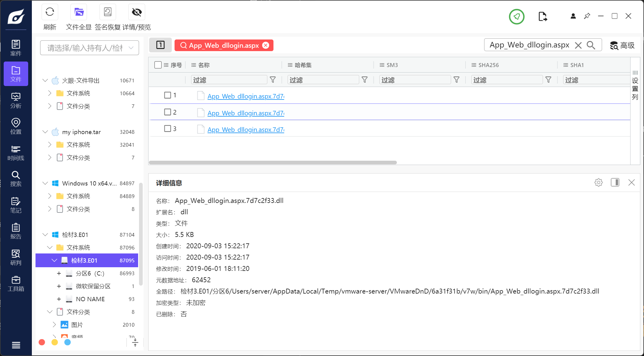Toggle the 详情/预览 eye icon
This screenshot has height=356, width=644.
click(137, 12)
